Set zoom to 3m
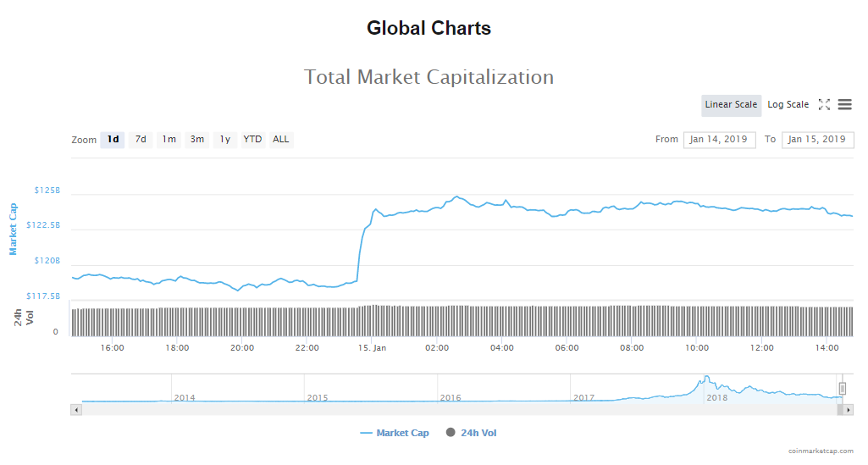Viewport: 868px width, 465px height. 197,140
